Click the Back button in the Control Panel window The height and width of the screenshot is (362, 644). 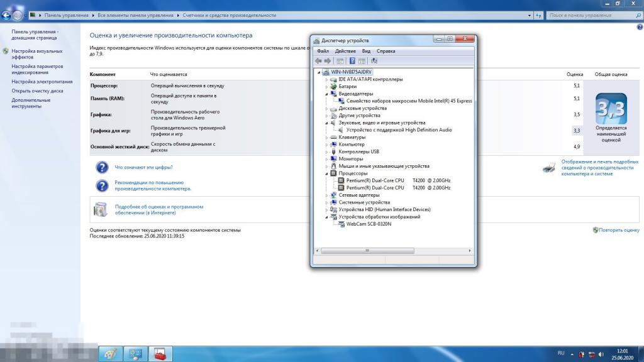[6, 16]
